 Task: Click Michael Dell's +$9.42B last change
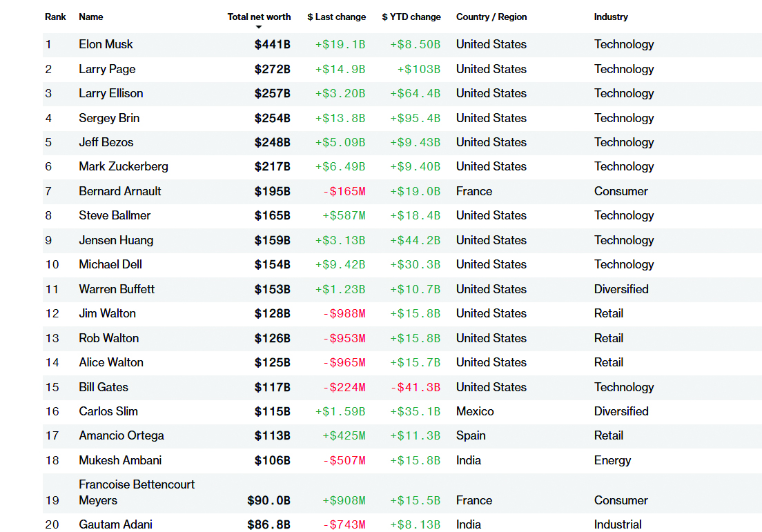(340, 264)
